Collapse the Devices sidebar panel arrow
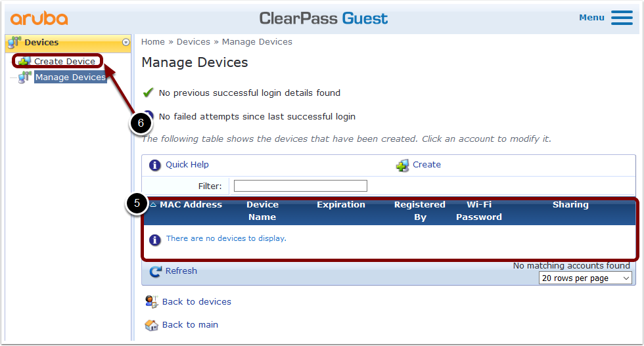 coord(126,42)
